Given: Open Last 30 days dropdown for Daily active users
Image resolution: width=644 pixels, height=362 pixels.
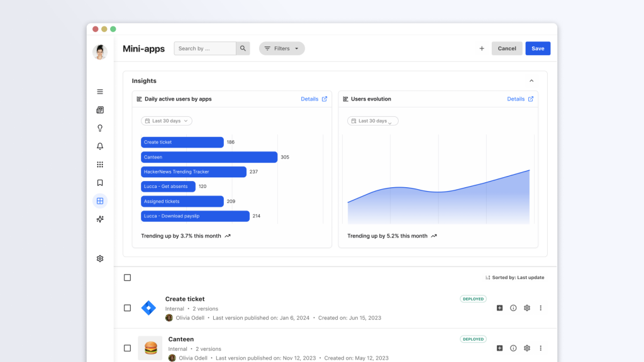Looking at the screenshot, I should tap(167, 121).
